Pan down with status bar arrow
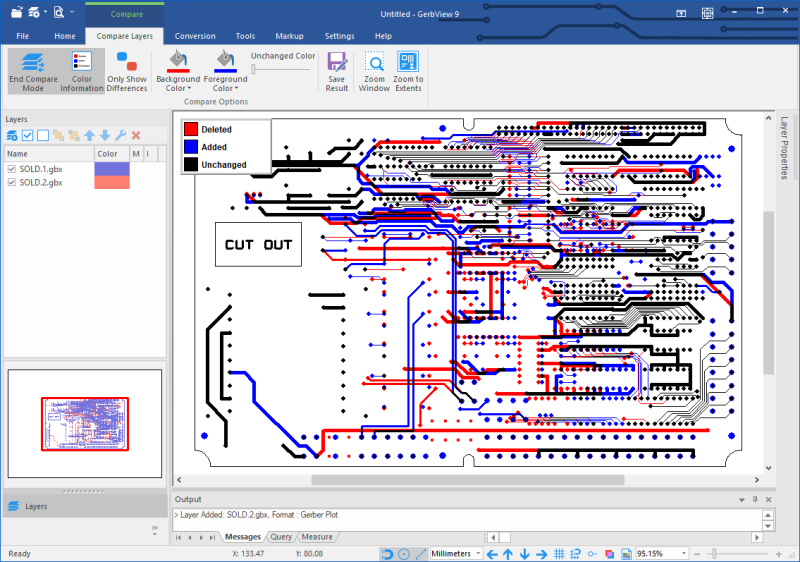 tap(525, 554)
